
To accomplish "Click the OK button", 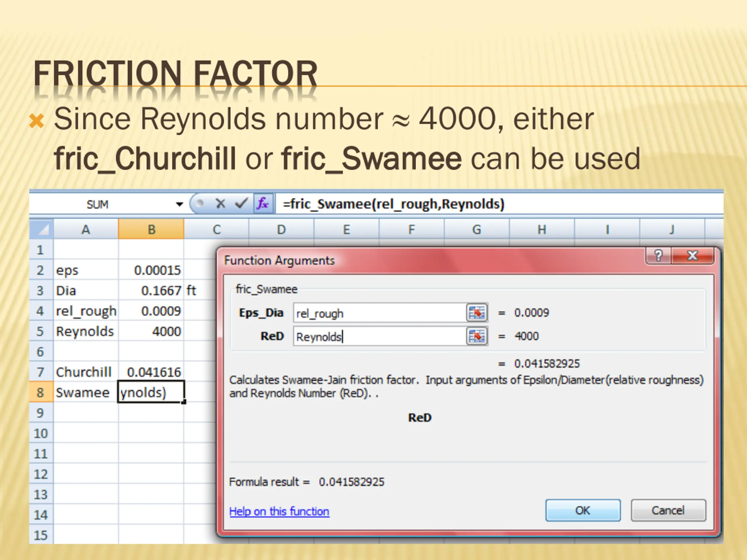I will 583,510.
